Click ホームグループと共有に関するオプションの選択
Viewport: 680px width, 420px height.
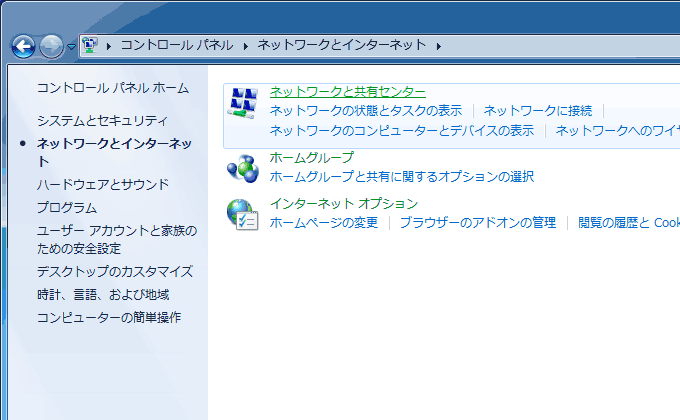402,177
